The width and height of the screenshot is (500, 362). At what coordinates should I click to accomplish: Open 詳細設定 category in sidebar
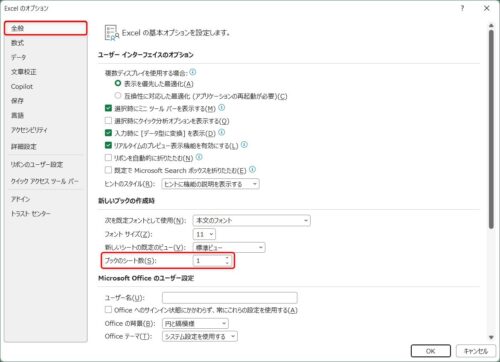point(46,146)
